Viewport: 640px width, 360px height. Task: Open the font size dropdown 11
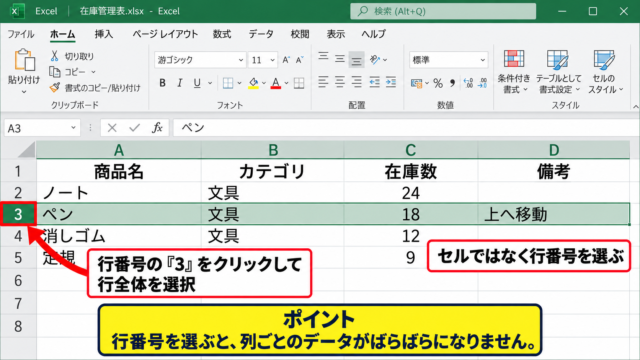point(273,60)
